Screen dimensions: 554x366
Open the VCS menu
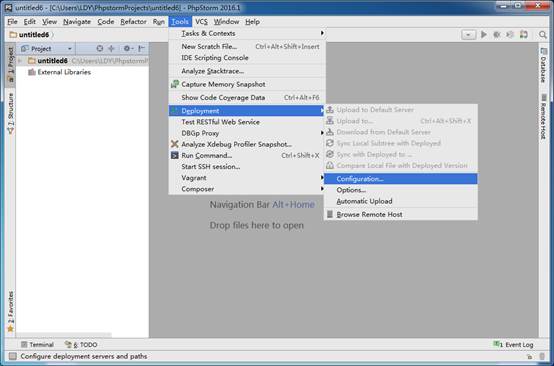(x=201, y=22)
